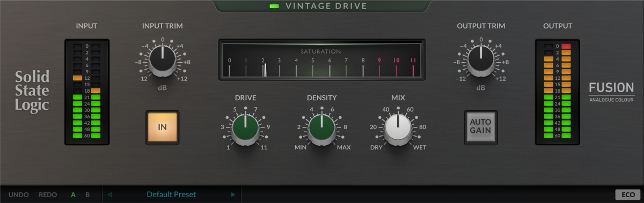644x203 pixels.
Task: Switch to the B comparison slot
Action: click(88, 194)
